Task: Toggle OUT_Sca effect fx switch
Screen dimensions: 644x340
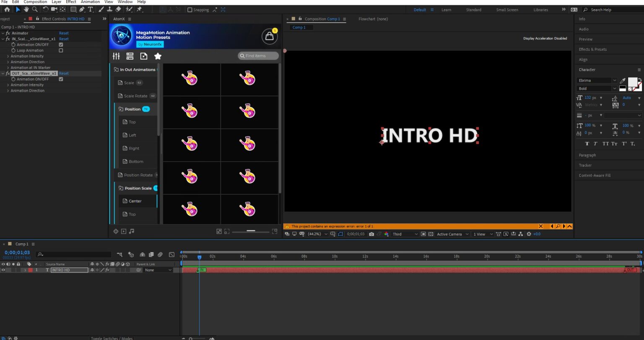Action: click(8, 73)
